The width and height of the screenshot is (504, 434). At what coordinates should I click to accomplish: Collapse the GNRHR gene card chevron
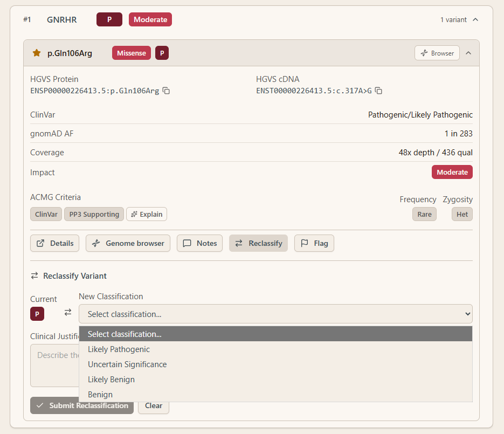point(475,19)
